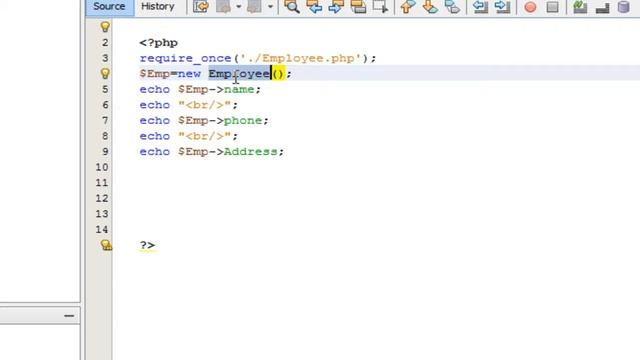
Task: Switch to the History view tab
Action: (x=158, y=7)
